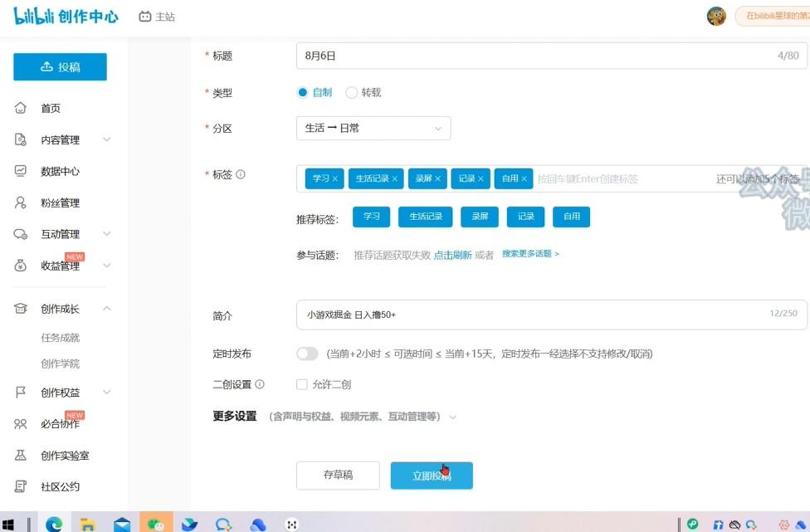This screenshot has height=532, width=810.
Task: Check the 允许二创 checkbox
Action: 303,385
